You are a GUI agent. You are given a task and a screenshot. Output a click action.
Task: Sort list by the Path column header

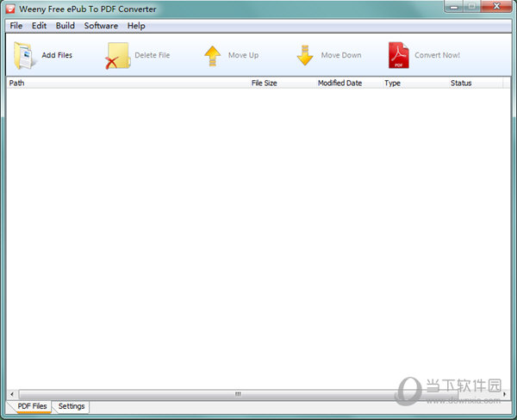pyautogui.click(x=128, y=83)
